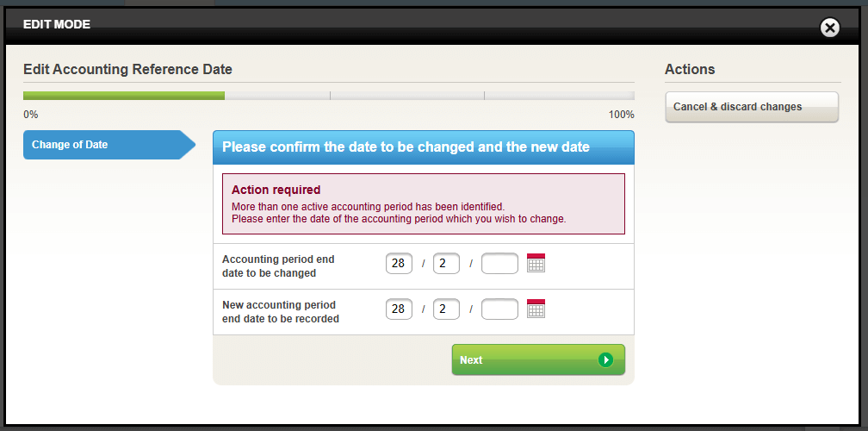Open calendar picker for date to be changed

tap(536, 263)
